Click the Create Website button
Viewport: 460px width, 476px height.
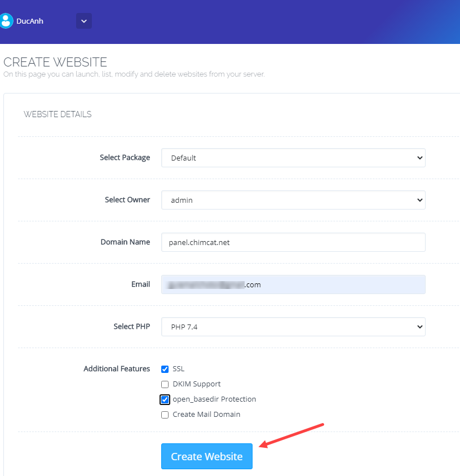206,456
